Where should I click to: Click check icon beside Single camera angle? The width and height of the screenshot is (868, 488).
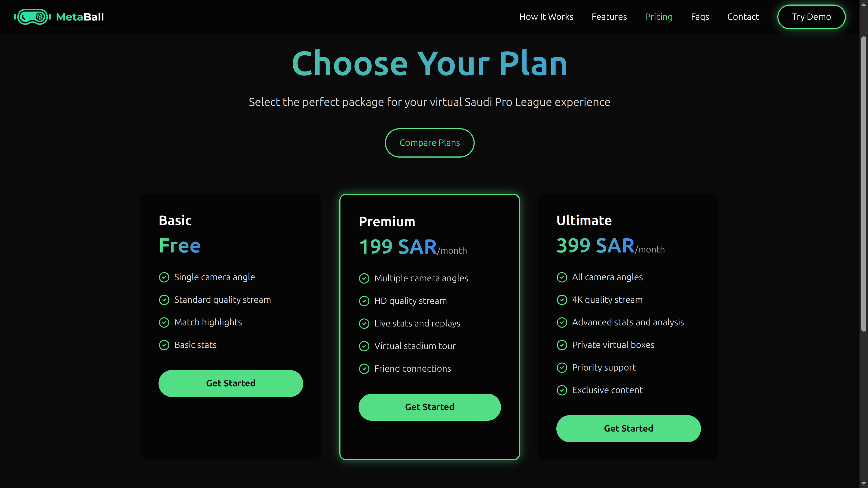(164, 277)
